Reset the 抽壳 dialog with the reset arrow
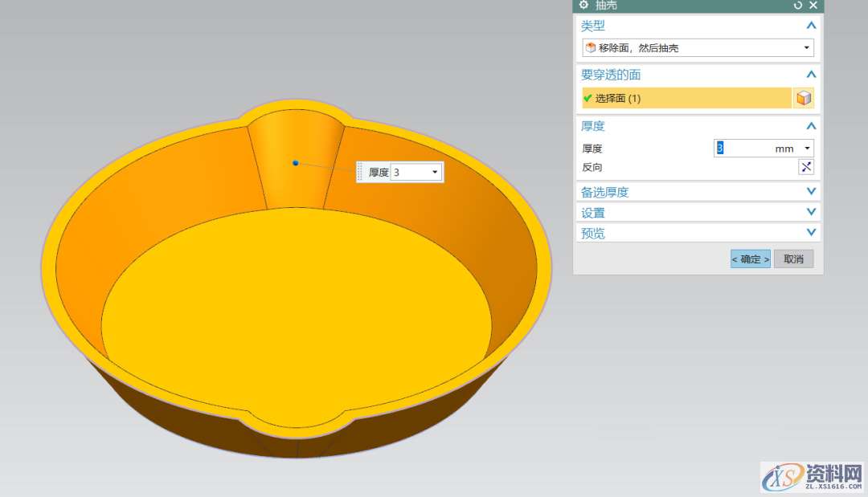This screenshot has width=868, height=497. pos(797,5)
